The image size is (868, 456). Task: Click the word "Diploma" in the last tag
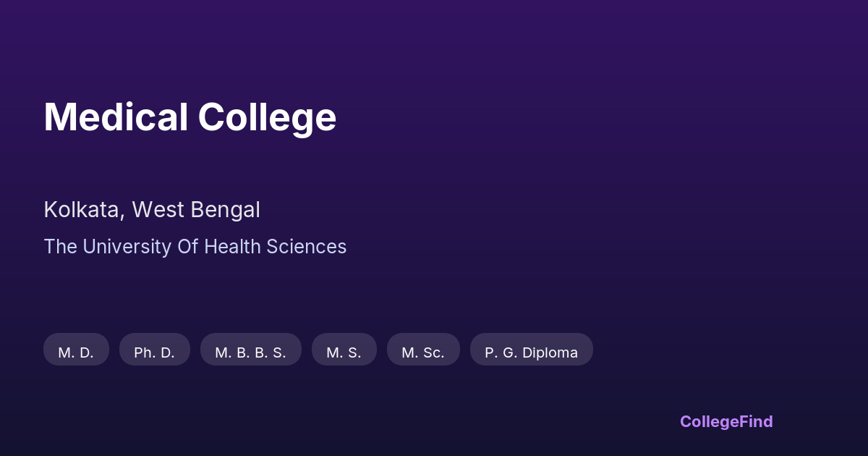(550, 352)
